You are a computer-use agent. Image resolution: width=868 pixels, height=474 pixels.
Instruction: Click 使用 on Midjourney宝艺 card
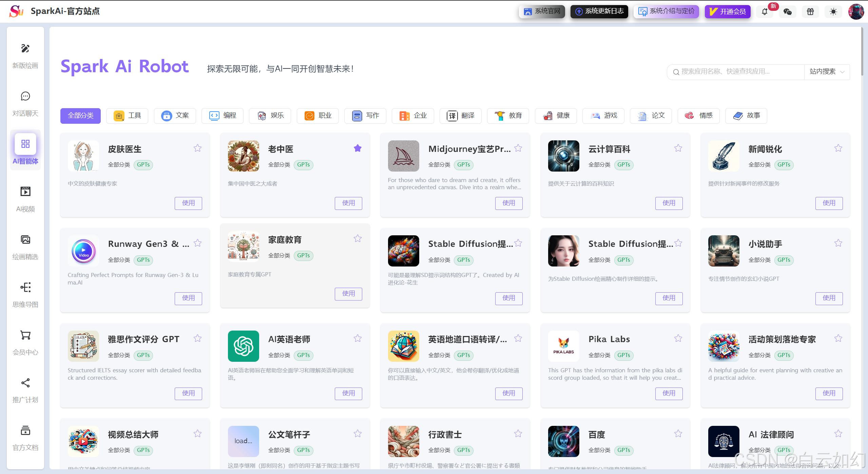pos(509,203)
